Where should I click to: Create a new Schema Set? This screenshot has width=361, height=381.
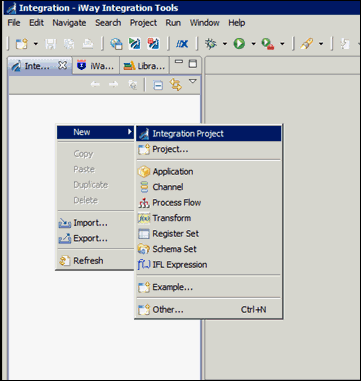point(209,249)
